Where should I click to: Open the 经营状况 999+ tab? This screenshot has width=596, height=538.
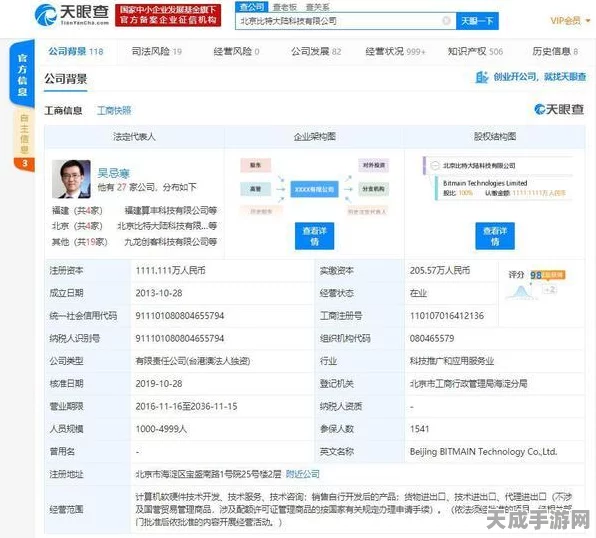click(395, 51)
